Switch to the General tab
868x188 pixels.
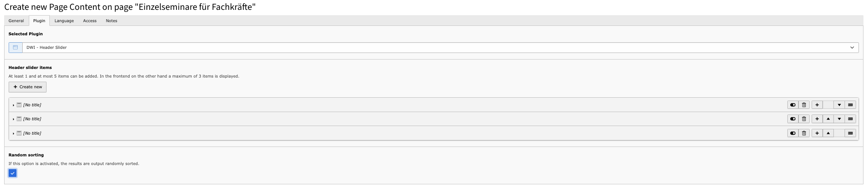pyautogui.click(x=16, y=21)
